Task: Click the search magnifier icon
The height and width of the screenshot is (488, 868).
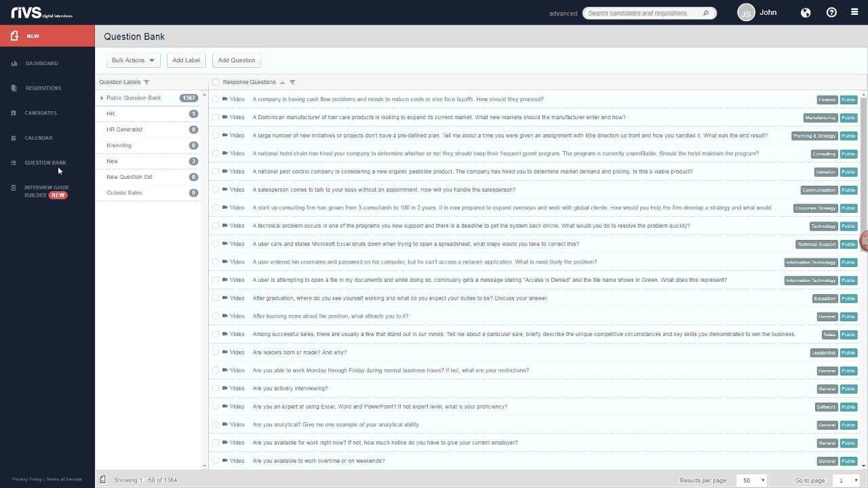Action: (x=706, y=13)
